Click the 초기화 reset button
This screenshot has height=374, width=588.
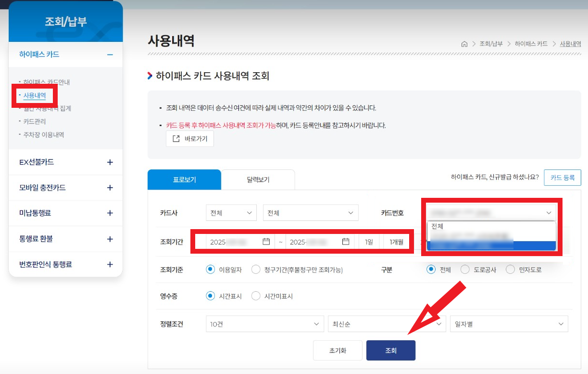[x=338, y=350]
